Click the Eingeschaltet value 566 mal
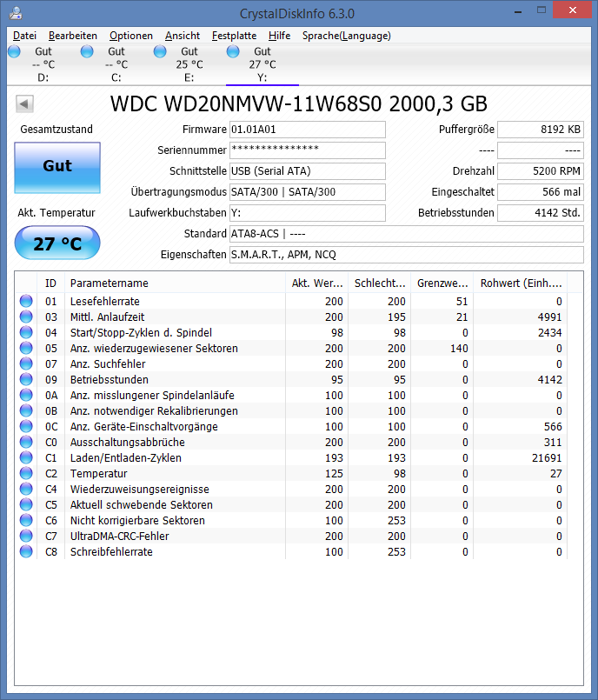This screenshot has width=598, height=700. click(x=541, y=192)
